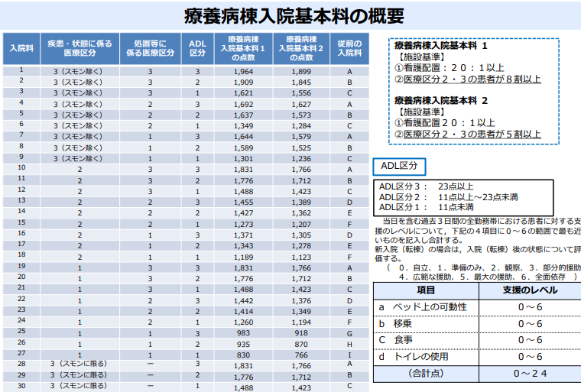Select the value 1,692 in row 4
This screenshot has width=581, height=392.
click(x=243, y=105)
